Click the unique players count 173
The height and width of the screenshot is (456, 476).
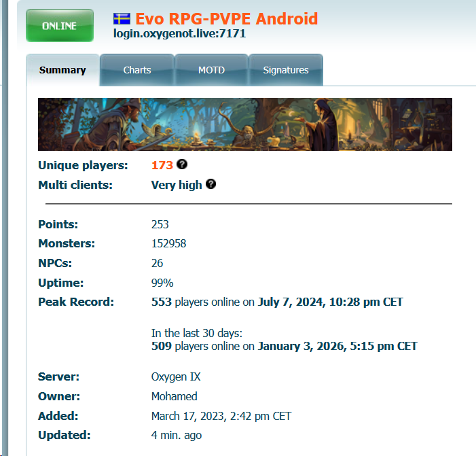point(162,165)
